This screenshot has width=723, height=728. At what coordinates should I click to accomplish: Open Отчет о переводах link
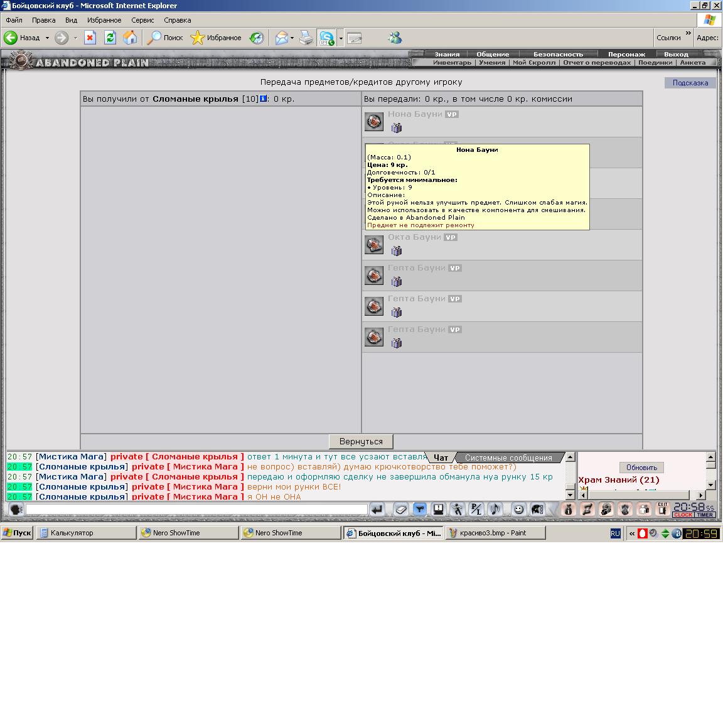point(597,62)
